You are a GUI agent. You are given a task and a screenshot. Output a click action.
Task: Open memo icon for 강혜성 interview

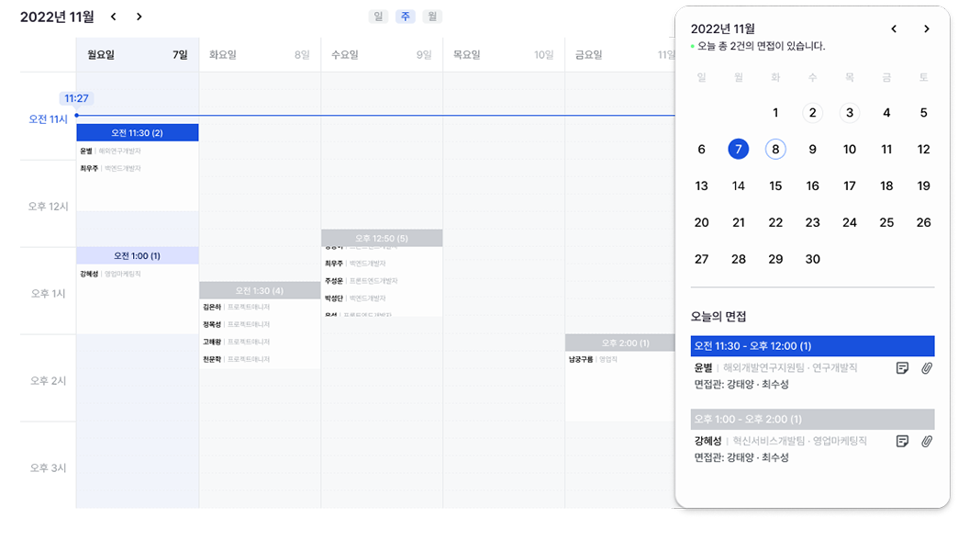pos(902,442)
